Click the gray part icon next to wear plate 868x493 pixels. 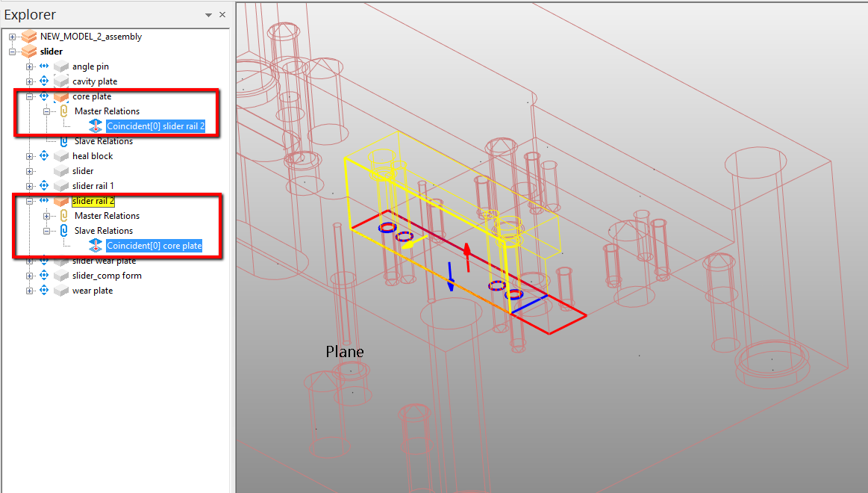coord(60,290)
